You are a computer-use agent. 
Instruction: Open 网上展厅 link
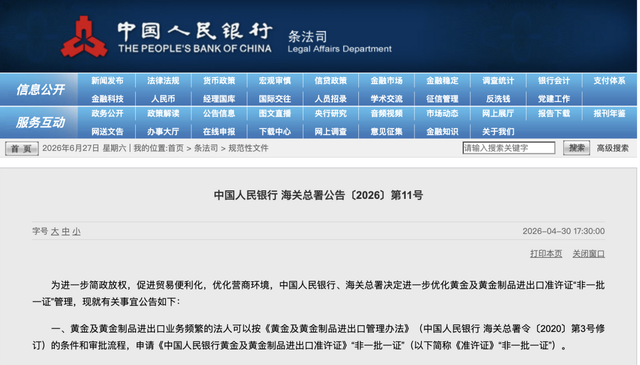click(x=498, y=114)
